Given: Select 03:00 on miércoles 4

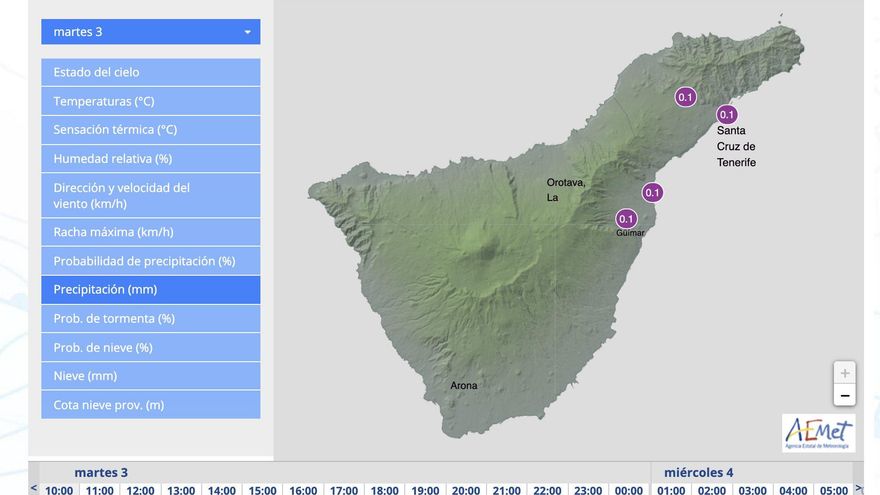Looking at the screenshot, I should 752,490.
